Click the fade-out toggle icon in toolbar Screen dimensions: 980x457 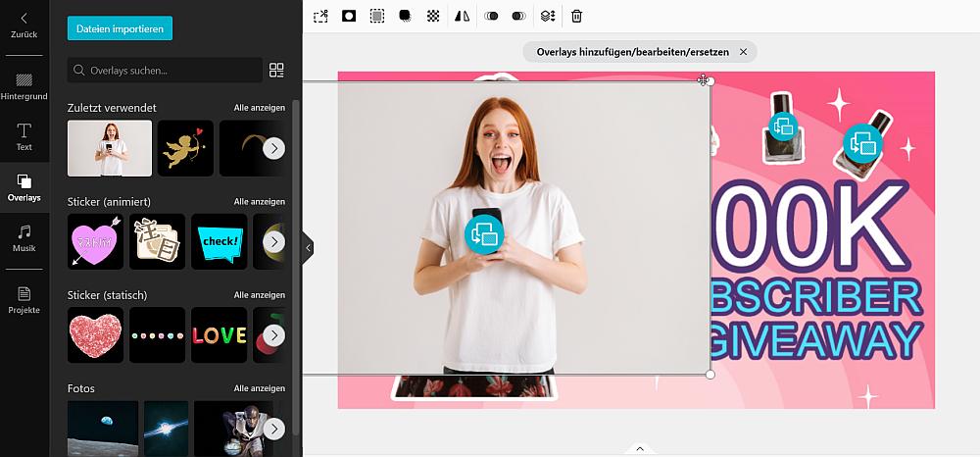tap(518, 17)
